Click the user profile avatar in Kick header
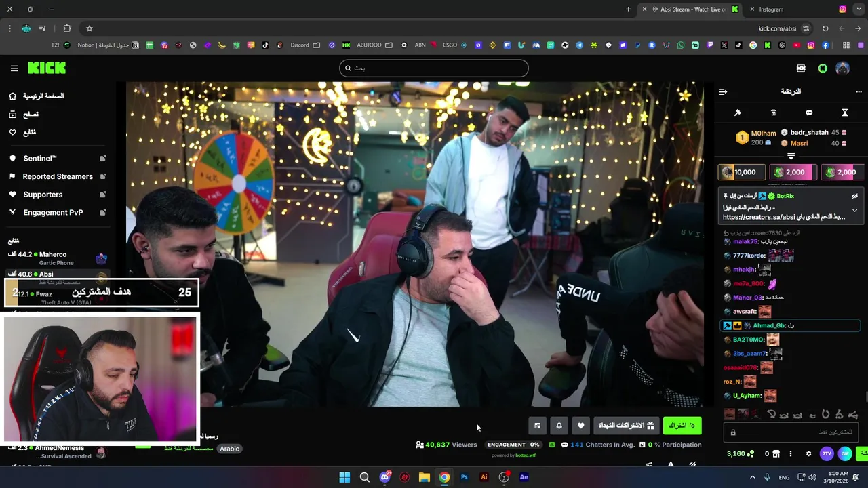This screenshot has width=868, height=488. coord(842,68)
